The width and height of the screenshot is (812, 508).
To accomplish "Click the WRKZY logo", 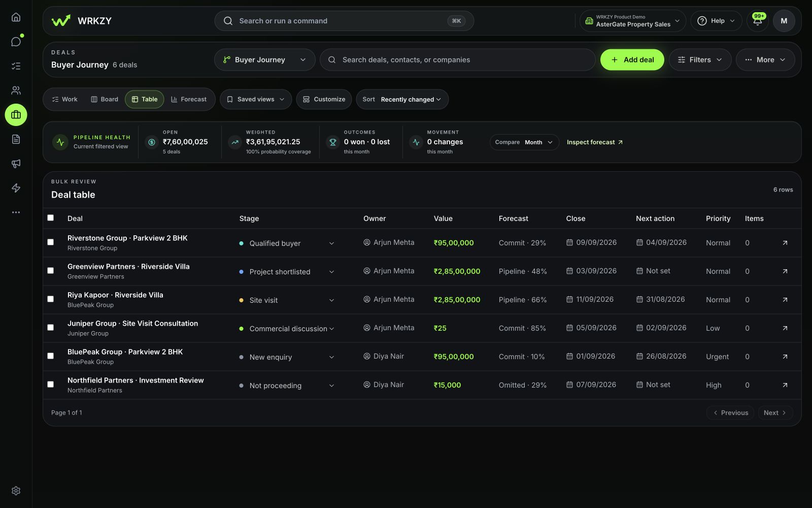I will [81, 21].
